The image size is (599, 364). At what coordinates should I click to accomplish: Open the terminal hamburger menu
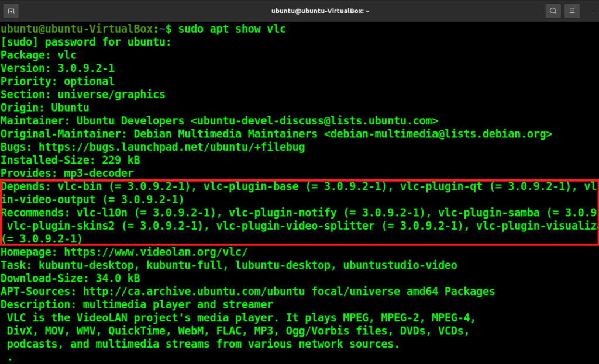click(x=572, y=10)
